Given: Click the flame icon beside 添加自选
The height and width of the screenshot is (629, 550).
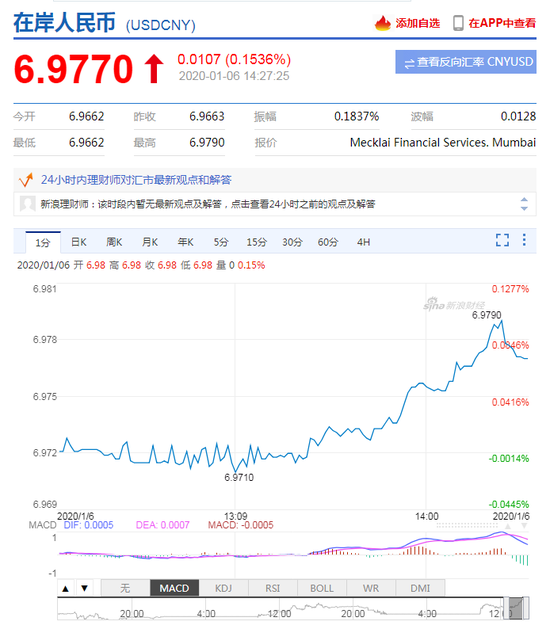Looking at the screenshot, I should [382, 23].
